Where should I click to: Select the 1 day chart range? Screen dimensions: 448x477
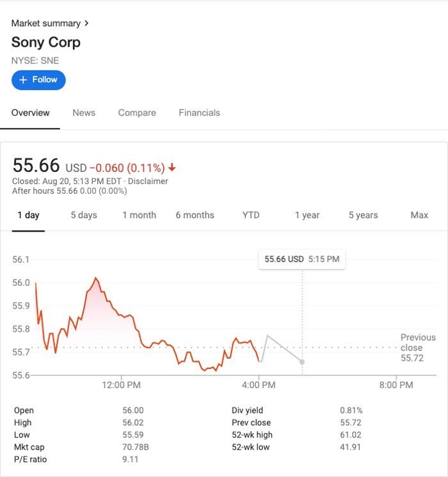[x=28, y=215]
